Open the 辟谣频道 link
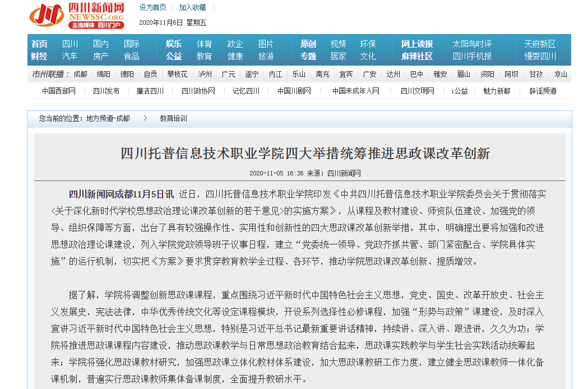 point(543,91)
